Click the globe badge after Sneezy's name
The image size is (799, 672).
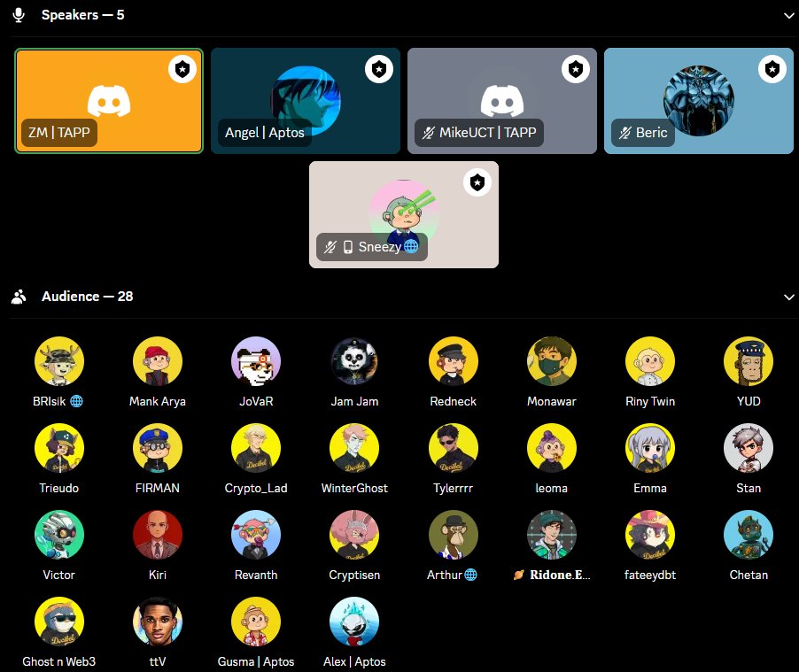[411, 247]
